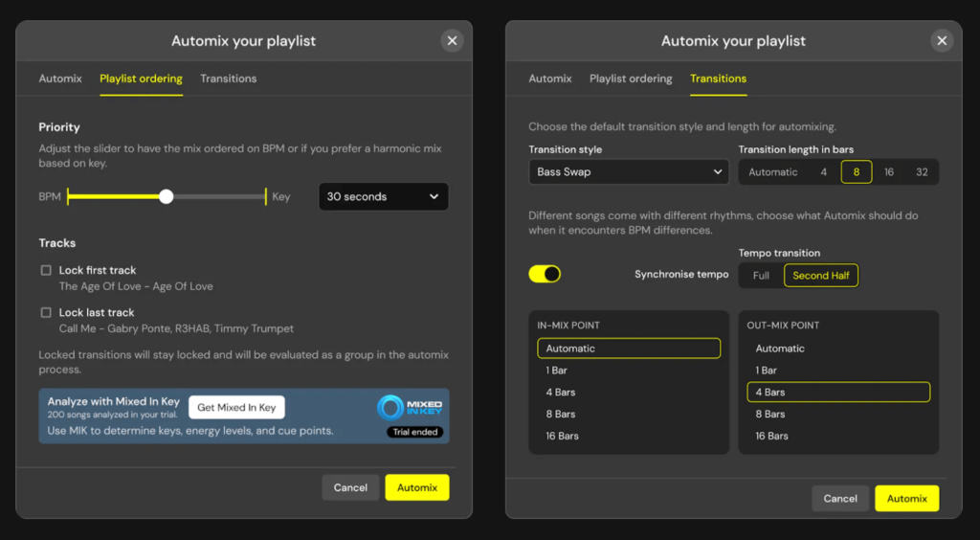
Task: Open Automix tab in left dialog
Action: [60, 79]
